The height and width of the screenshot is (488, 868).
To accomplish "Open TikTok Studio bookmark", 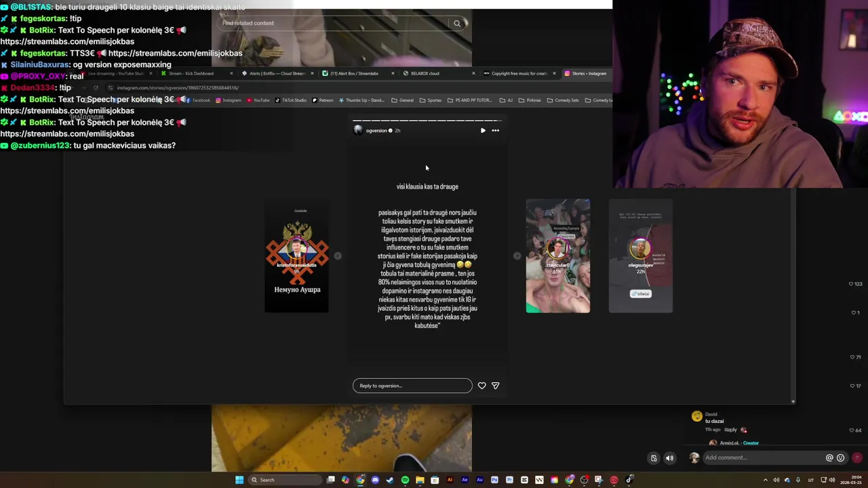I will [x=291, y=100].
